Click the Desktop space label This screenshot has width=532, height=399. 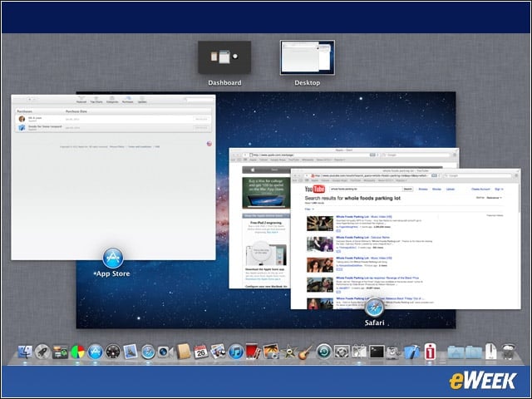pyautogui.click(x=308, y=83)
